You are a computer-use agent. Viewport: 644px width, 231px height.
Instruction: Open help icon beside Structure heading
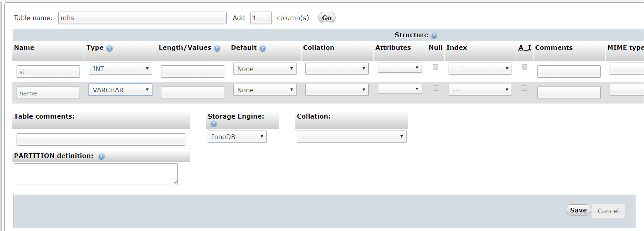point(434,36)
